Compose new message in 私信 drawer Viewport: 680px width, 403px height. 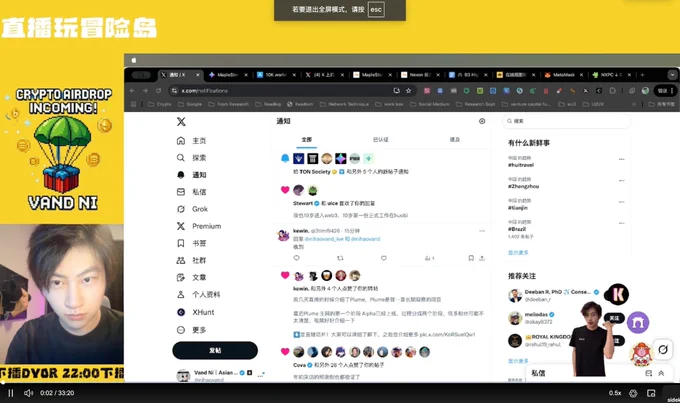648,373
